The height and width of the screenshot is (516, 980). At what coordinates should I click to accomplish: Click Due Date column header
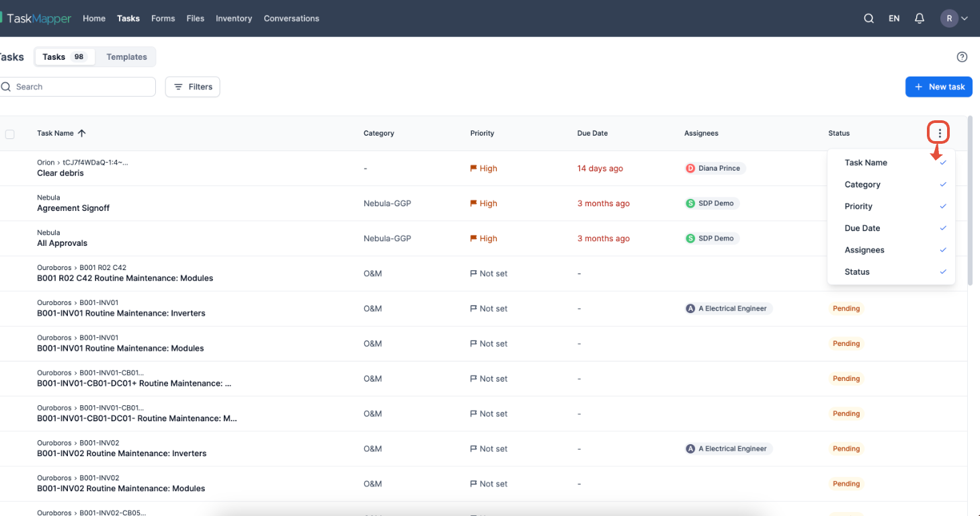coord(592,133)
